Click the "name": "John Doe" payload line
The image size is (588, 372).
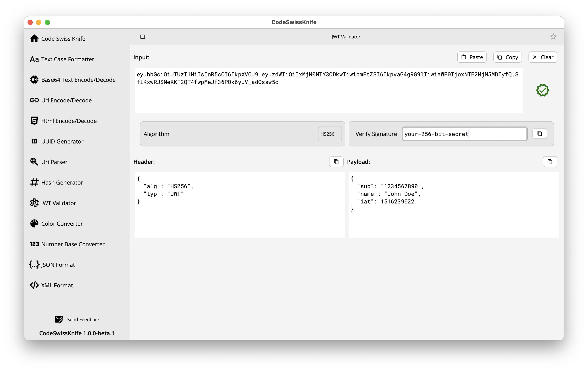389,194
